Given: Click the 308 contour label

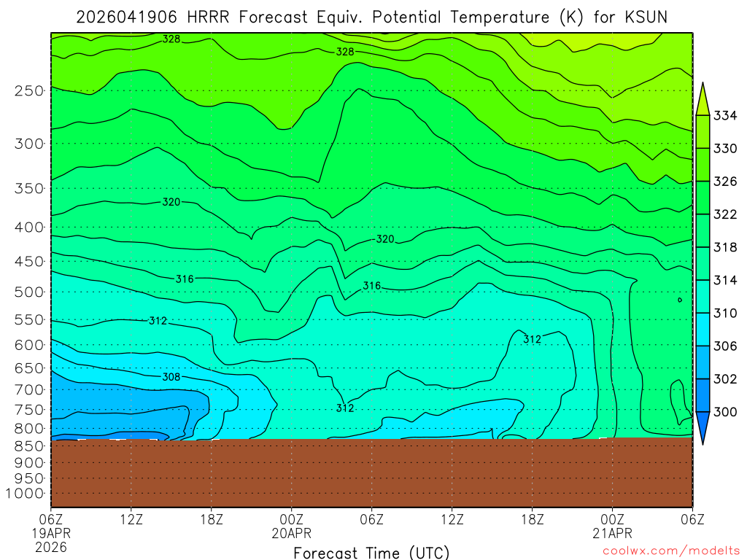Looking at the screenshot, I should [171, 377].
